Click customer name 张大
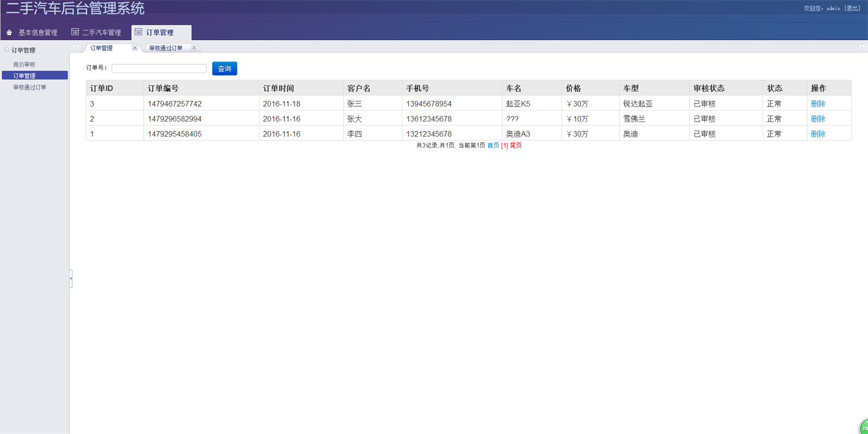The width and height of the screenshot is (868, 434). click(x=354, y=119)
